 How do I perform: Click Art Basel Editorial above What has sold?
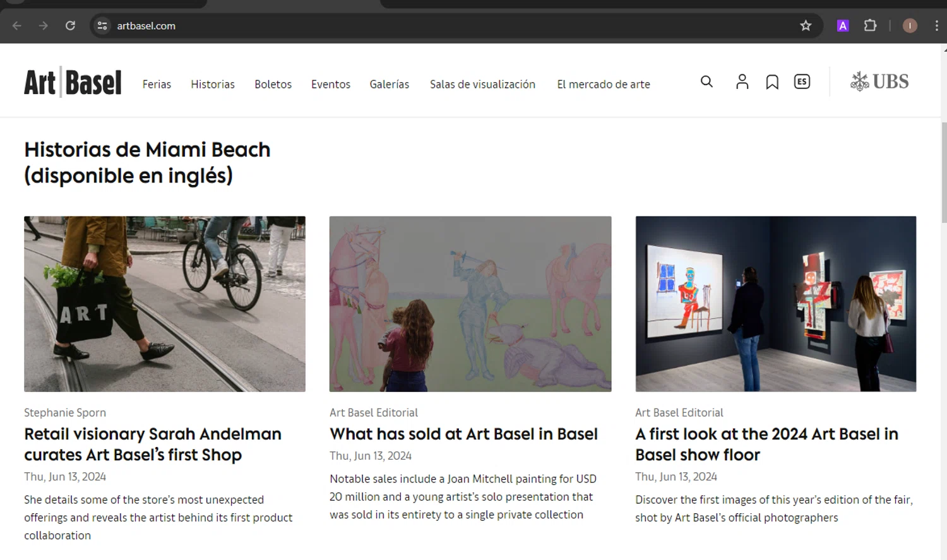[374, 412]
